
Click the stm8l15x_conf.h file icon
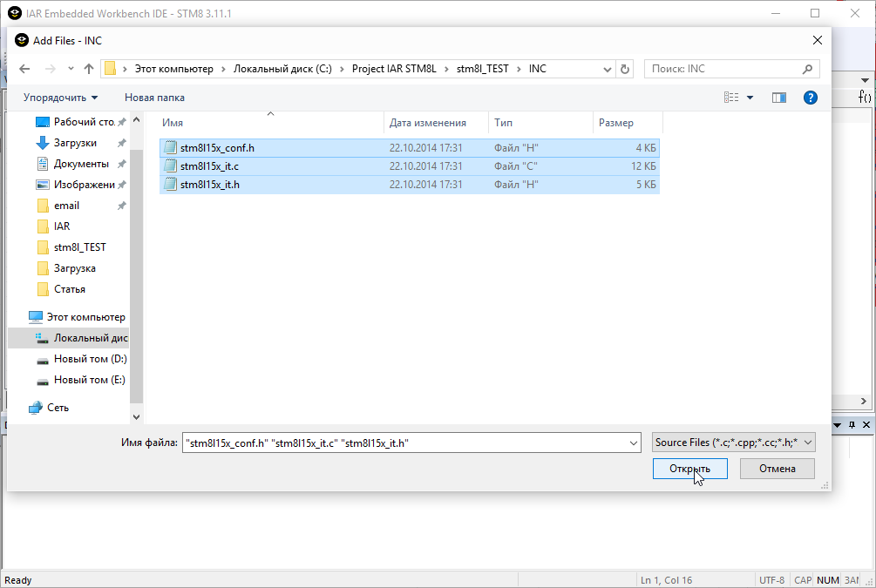170,148
